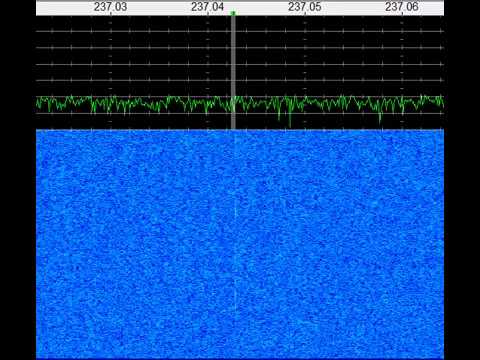Click frequency ruler between 237.05 and 237.06
Image resolution: width=480 pixels, height=360 pixels.
[353, 7]
